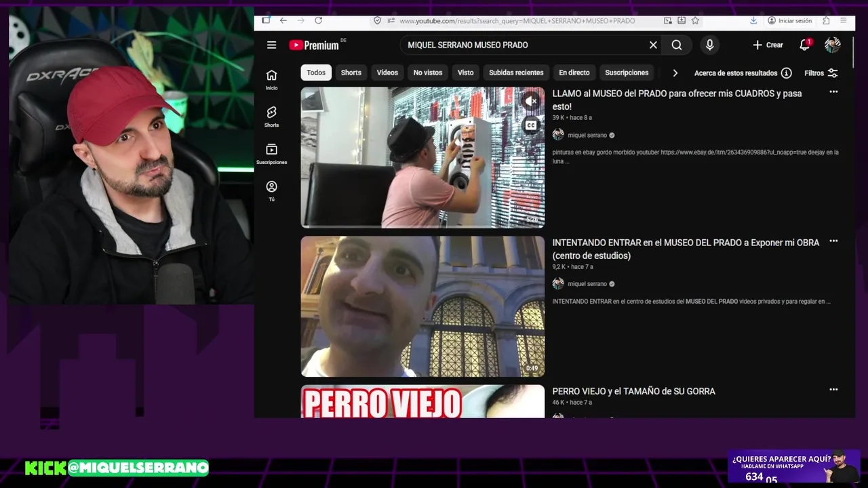Open the browser downloads arrow
The image size is (868, 488).
tap(753, 20)
